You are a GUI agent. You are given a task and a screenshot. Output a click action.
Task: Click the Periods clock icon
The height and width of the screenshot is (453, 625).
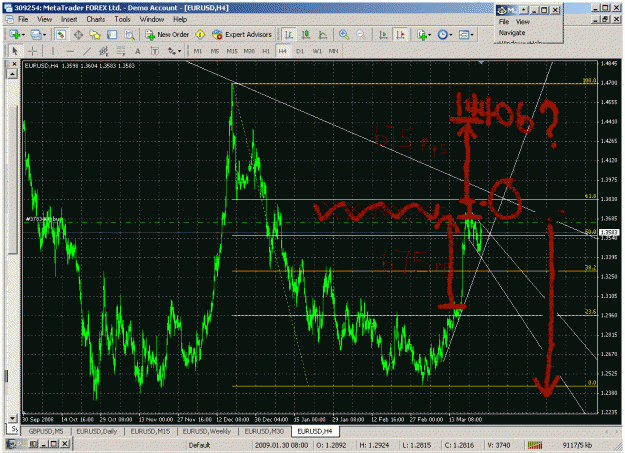click(x=442, y=35)
